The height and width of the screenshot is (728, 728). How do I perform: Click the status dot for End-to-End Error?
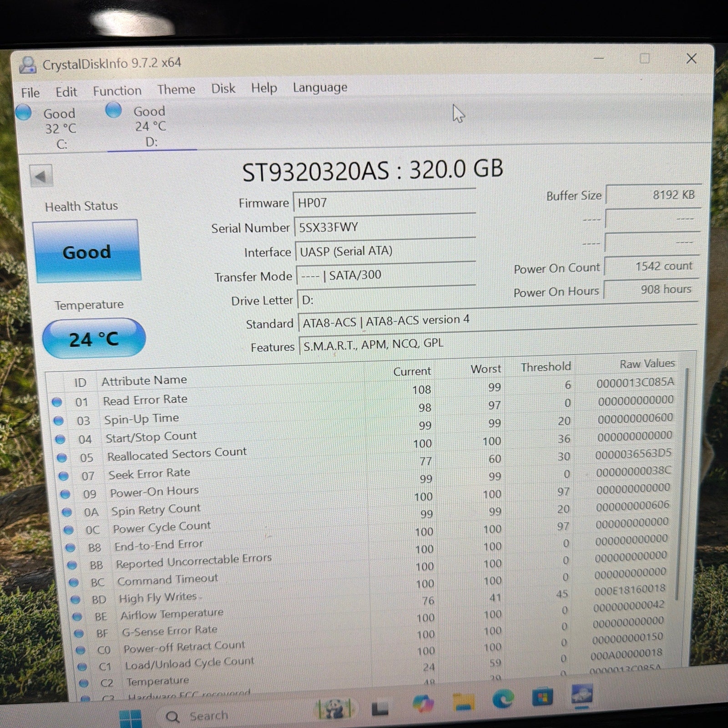pyautogui.click(x=71, y=548)
